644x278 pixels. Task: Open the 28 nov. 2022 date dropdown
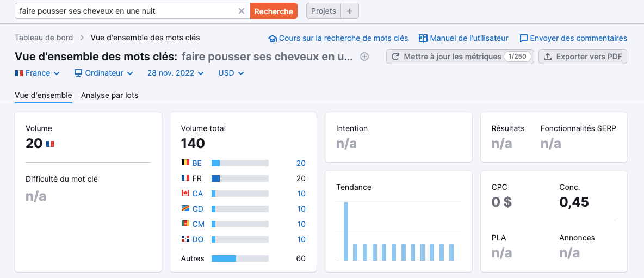175,73
